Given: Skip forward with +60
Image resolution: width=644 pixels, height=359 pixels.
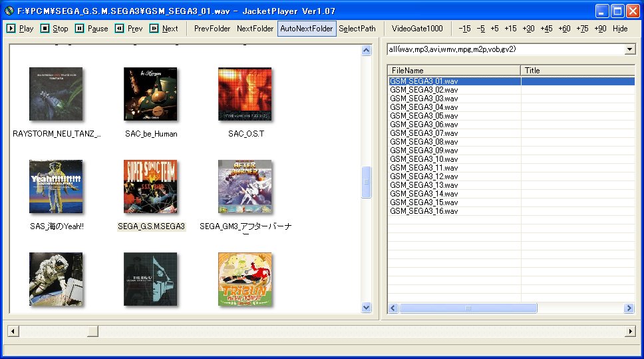Looking at the screenshot, I should click(x=564, y=29).
